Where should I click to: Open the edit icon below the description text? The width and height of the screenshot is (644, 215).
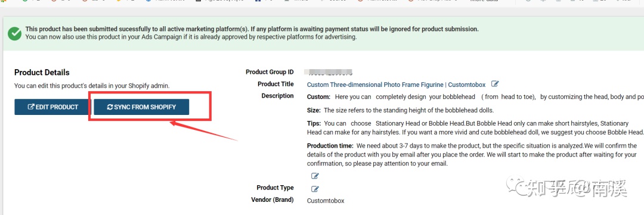click(x=315, y=176)
